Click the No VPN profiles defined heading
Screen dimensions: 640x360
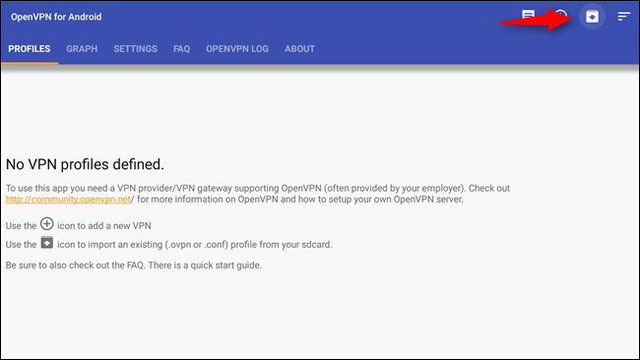[x=85, y=164]
